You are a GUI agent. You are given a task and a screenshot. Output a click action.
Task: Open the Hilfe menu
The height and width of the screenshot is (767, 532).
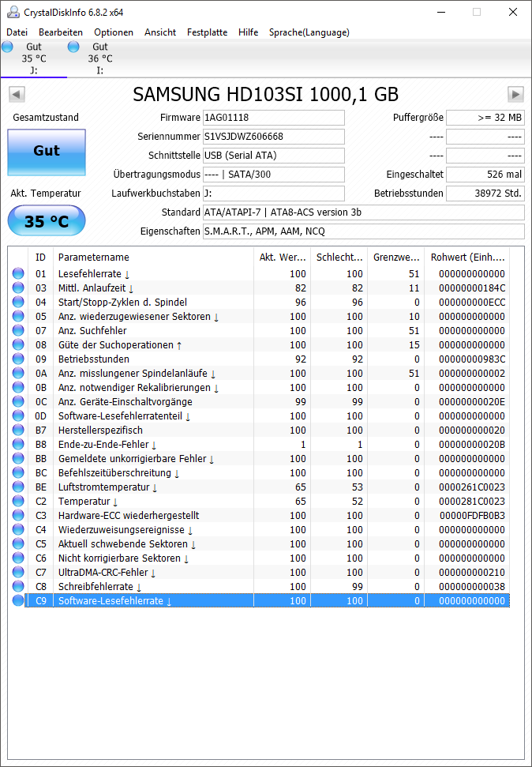(248, 32)
